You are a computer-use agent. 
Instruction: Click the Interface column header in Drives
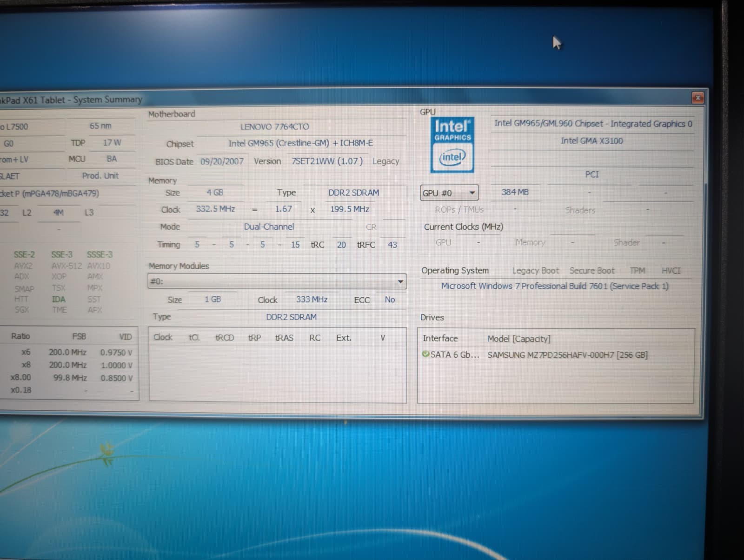(x=440, y=339)
